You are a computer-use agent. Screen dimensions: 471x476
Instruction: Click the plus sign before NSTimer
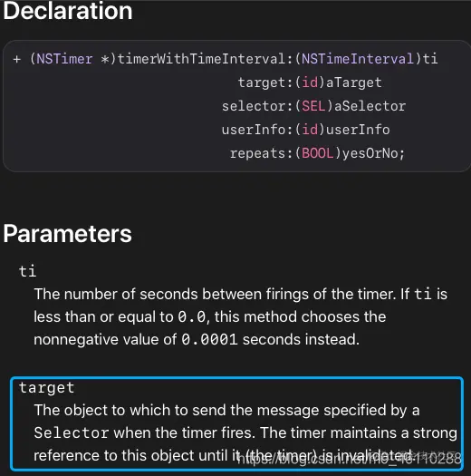click(16, 59)
